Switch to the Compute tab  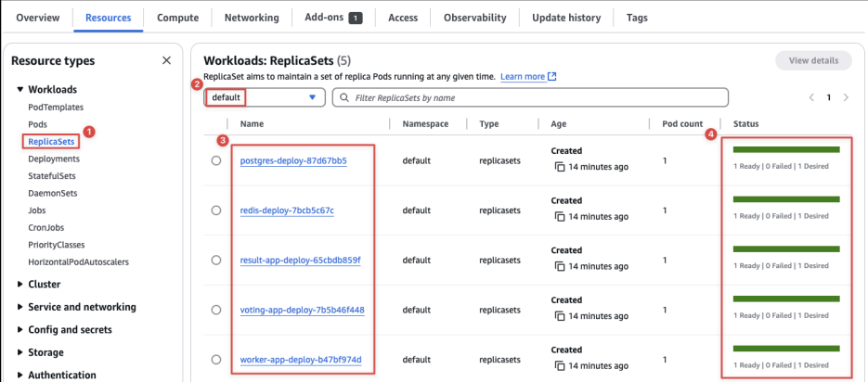pos(177,18)
